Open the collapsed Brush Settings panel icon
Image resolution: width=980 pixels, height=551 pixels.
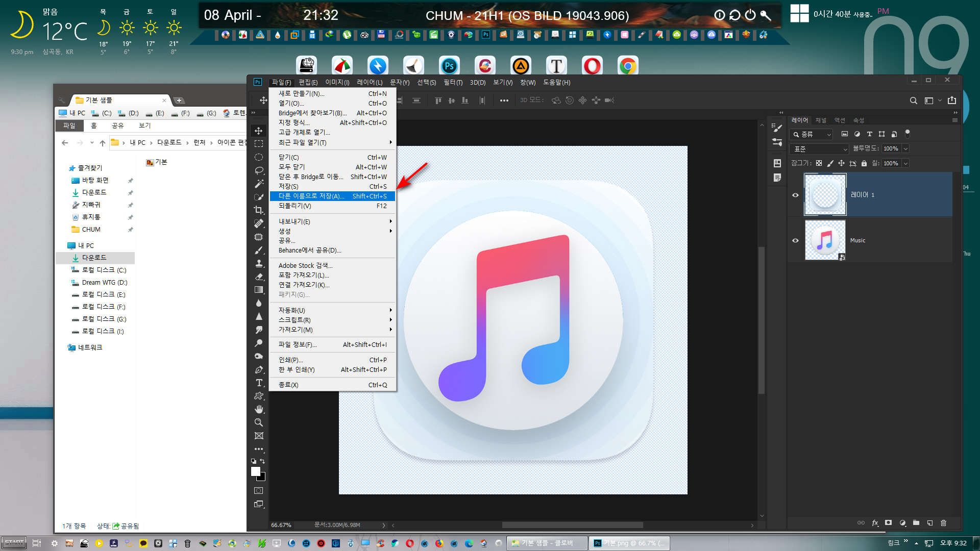777,142
